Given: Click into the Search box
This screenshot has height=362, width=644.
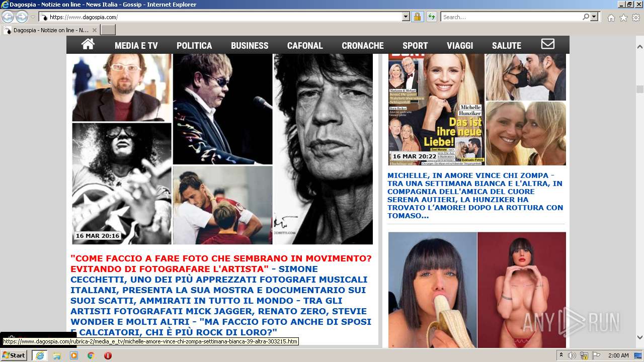Looking at the screenshot, I should click(511, 17).
